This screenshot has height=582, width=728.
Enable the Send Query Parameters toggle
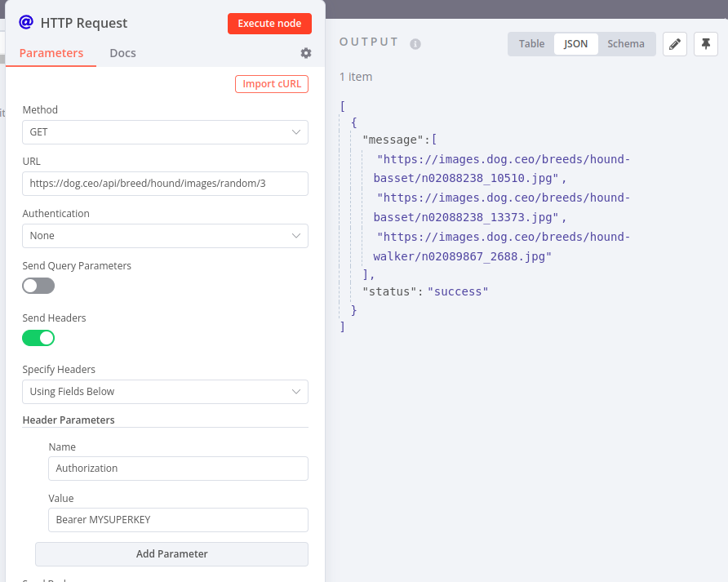coord(38,286)
